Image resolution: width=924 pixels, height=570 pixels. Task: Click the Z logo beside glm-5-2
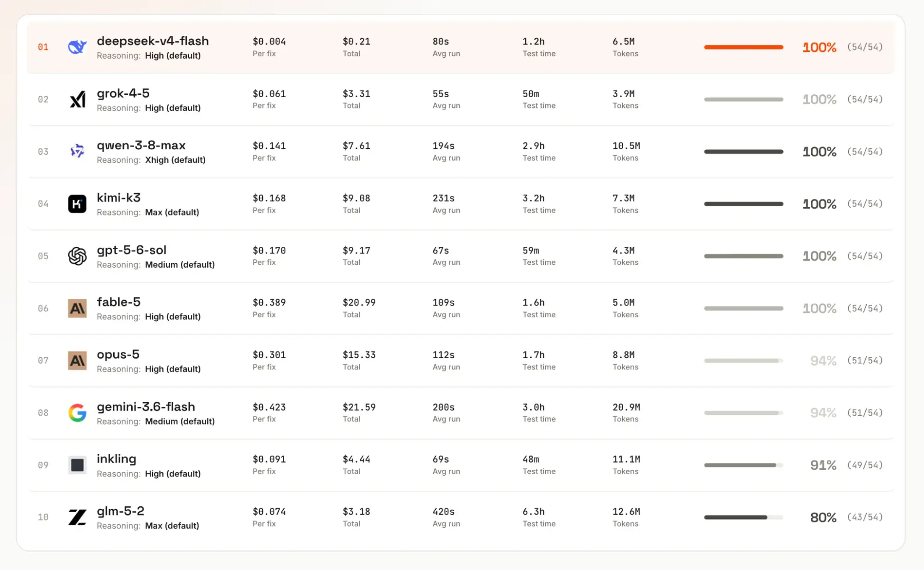pos(77,517)
